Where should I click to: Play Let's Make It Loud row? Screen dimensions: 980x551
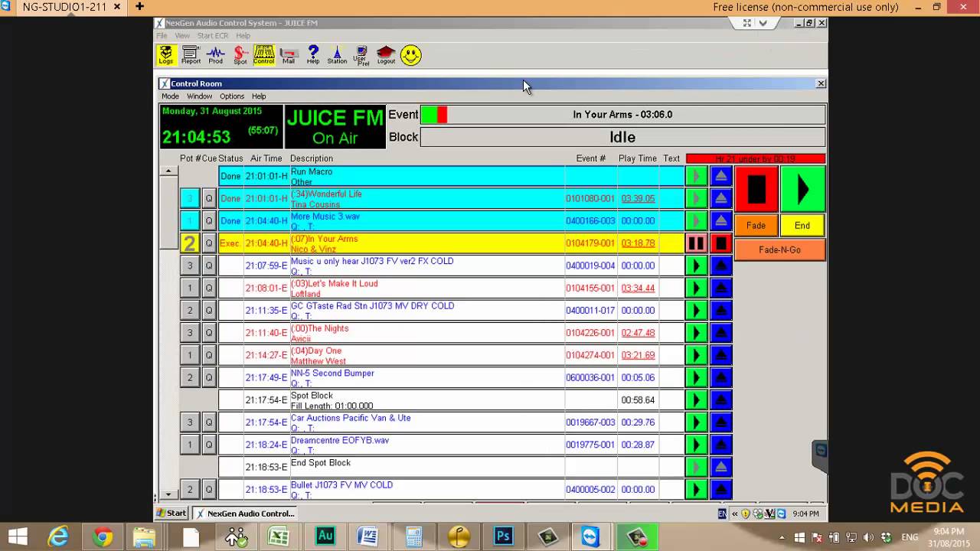[x=696, y=289]
